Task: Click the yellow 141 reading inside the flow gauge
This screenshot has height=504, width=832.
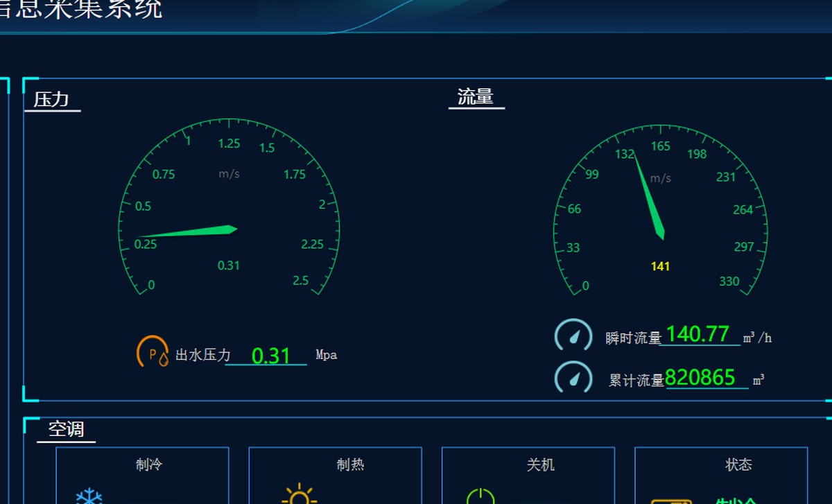Action: pos(661,266)
